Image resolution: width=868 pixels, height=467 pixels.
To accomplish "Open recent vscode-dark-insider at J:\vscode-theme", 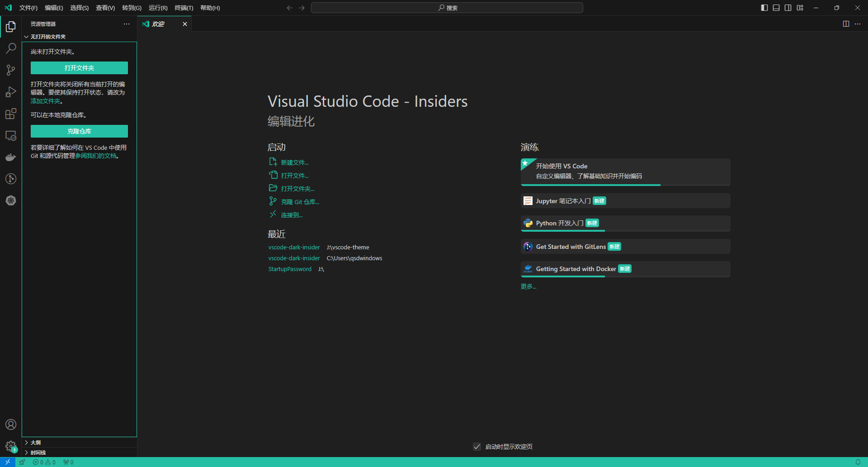I will [294, 248].
